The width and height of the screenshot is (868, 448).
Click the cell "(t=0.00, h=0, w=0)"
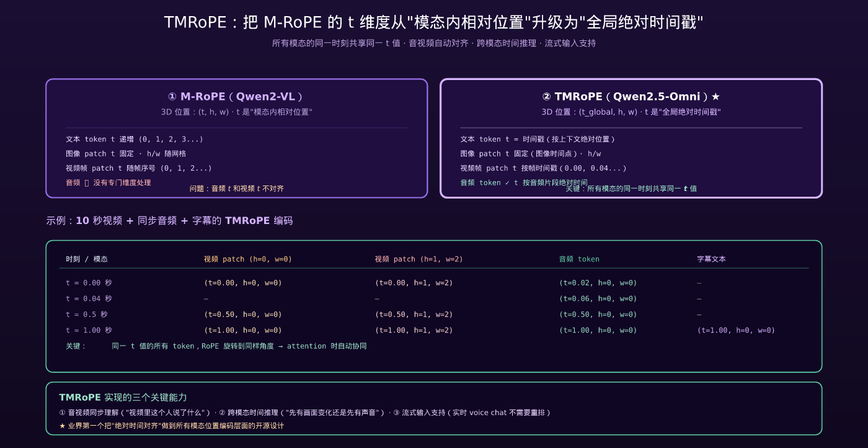point(243,283)
